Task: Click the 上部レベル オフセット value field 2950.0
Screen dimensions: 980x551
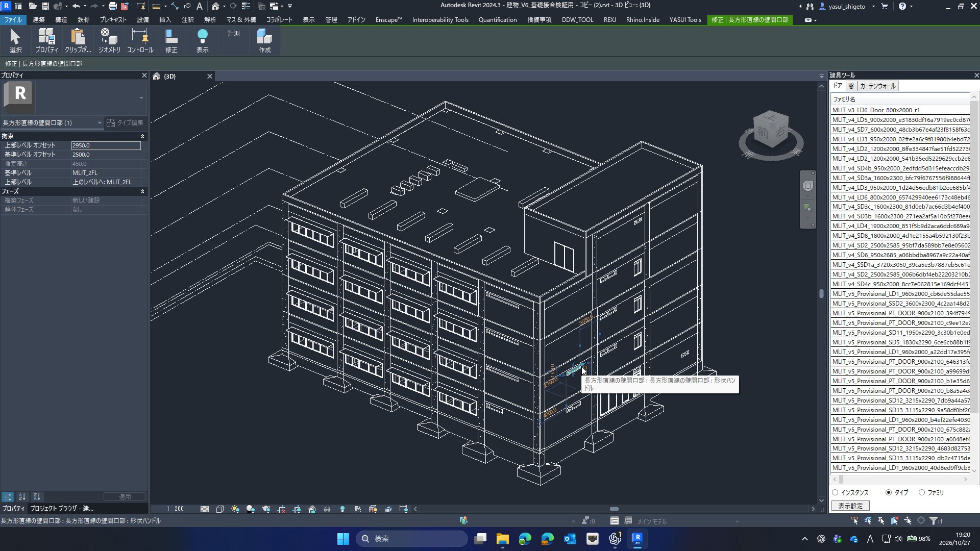Action: point(106,145)
